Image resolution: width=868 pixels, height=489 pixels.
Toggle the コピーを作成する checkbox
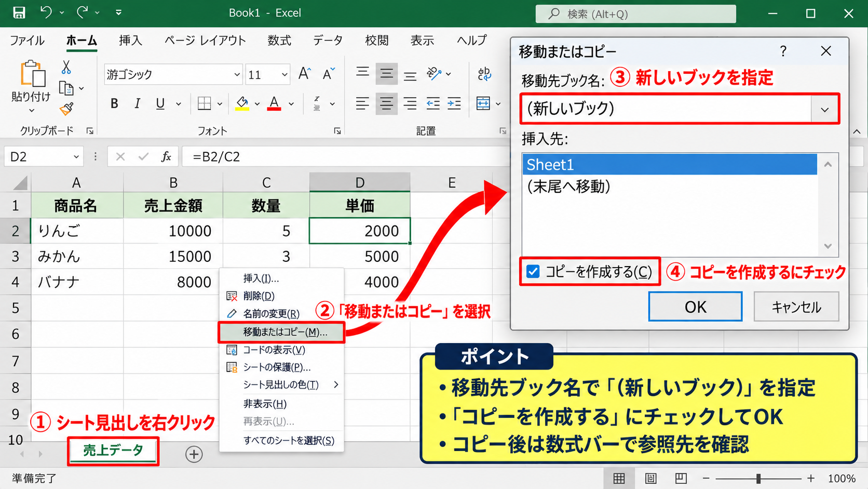(x=533, y=271)
